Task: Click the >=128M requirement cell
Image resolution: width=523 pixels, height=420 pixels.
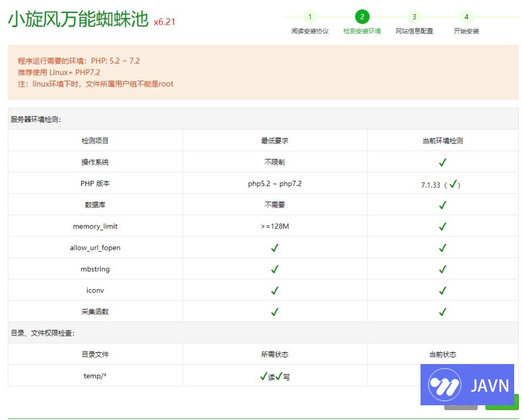Action: (x=275, y=226)
